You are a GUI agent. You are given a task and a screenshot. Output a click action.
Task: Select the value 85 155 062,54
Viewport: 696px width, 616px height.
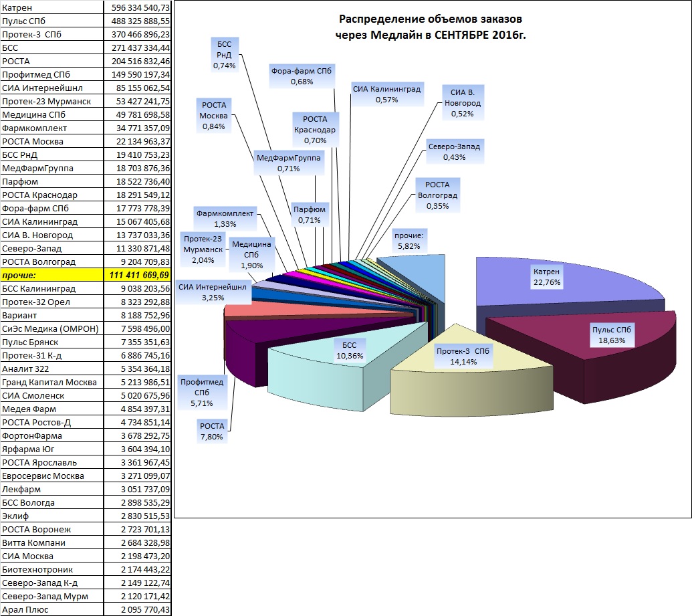tap(137, 88)
